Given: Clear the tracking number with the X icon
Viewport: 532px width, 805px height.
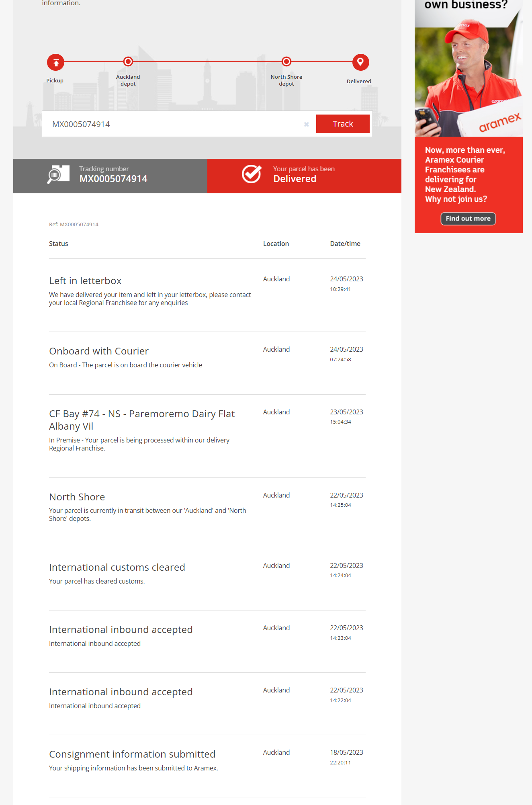Looking at the screenshot, I should pos(306,124).
